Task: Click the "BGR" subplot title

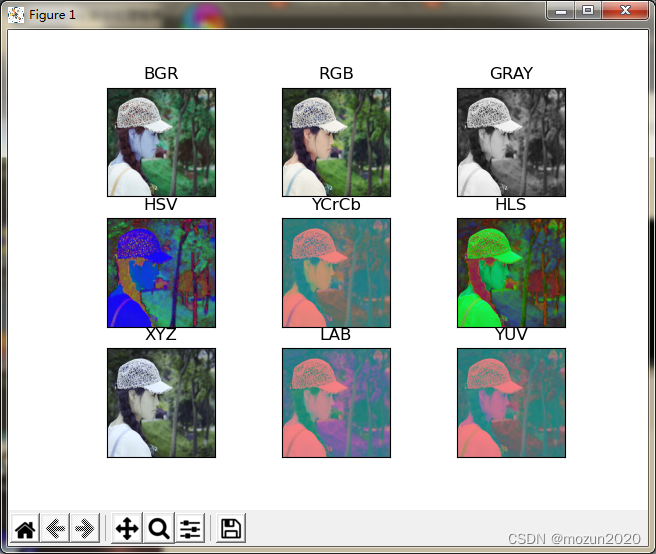Action: tap(161, 73)
